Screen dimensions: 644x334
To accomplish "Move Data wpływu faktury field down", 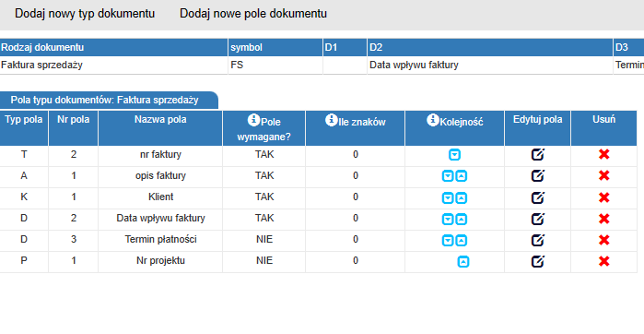I will (448, 219).
